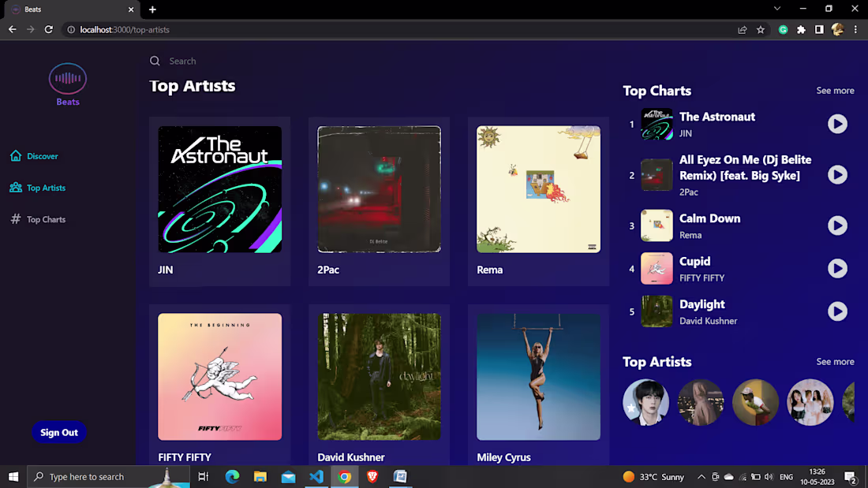Viewport: 868px width, 488px height.
Task: Switch keyboard language from ENG
Action: coord(786,476)
